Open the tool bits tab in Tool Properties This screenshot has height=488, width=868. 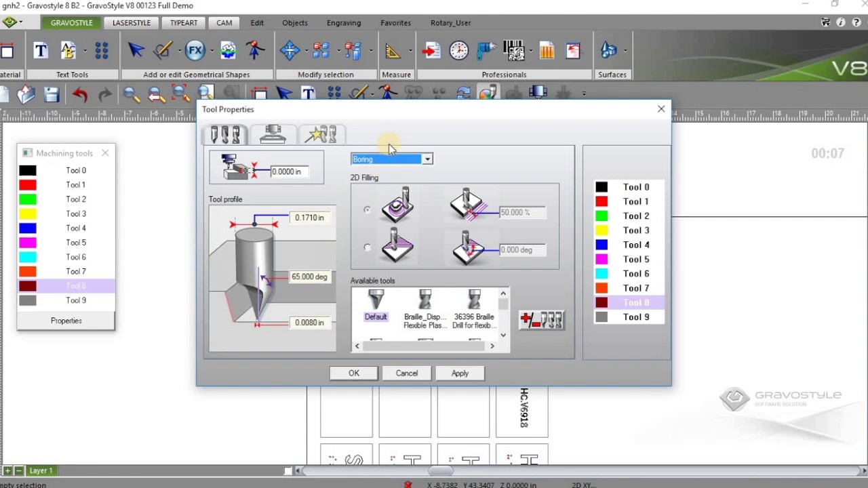[x=225, y=134]
